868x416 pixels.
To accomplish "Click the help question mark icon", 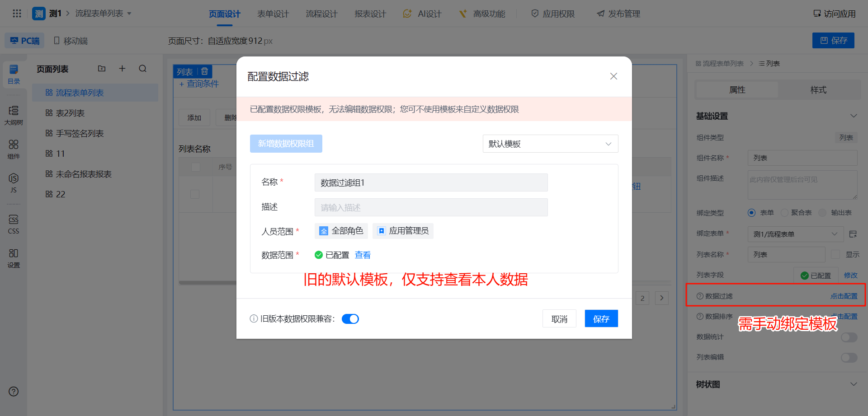I will 14,392.
